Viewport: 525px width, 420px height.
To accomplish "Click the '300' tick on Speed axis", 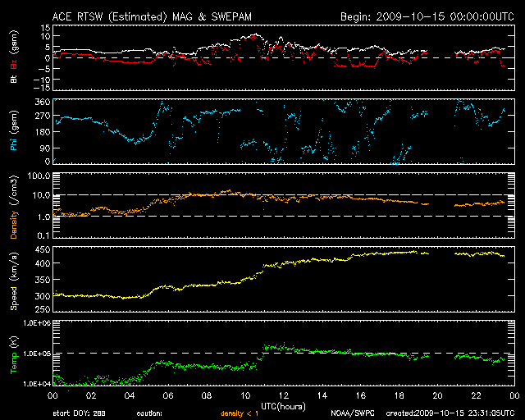I will tap(43, 296).
